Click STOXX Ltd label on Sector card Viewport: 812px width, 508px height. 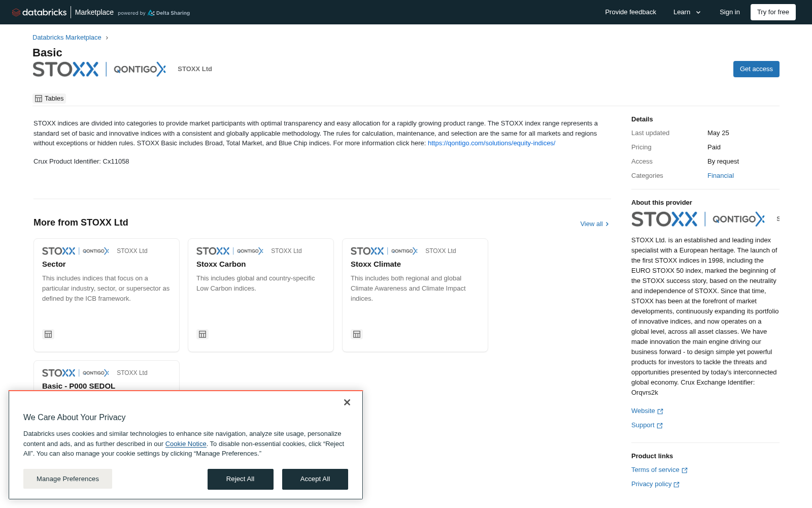click(132, 251)
